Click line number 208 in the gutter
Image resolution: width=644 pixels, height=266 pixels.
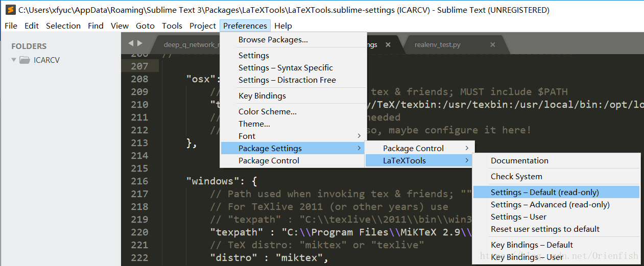coord(139,79)
